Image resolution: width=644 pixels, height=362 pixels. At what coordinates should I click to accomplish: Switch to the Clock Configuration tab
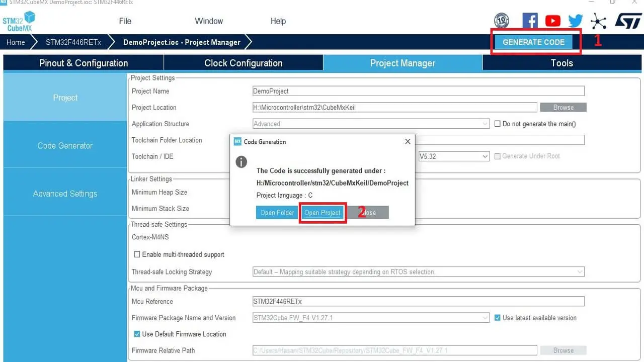(x=243, y=63)
